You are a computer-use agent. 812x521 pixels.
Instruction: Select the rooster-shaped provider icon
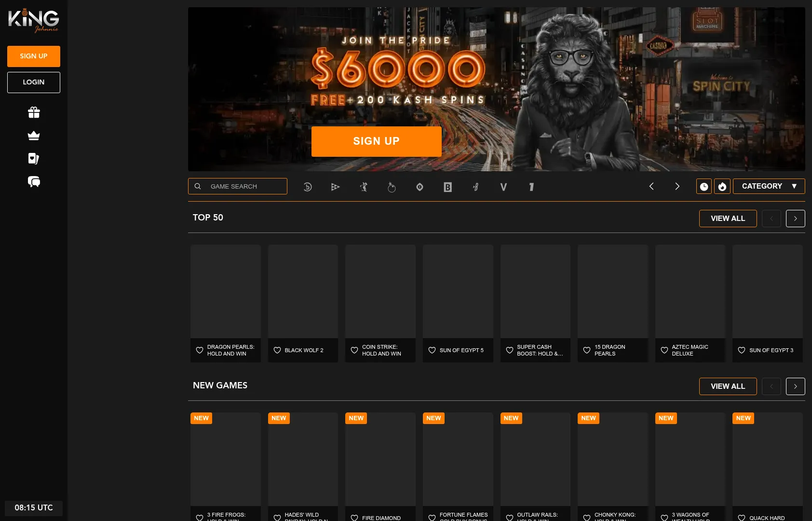click(364, 187)
